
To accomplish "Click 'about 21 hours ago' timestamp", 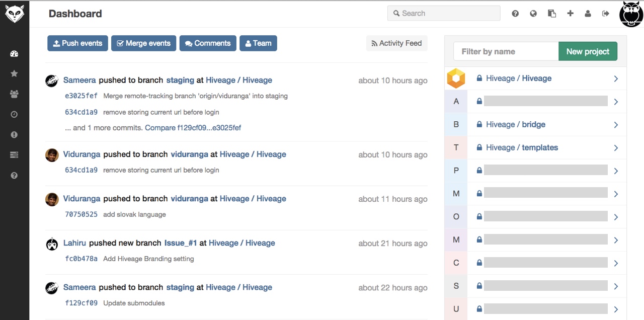I will click(x=393, y=244).
